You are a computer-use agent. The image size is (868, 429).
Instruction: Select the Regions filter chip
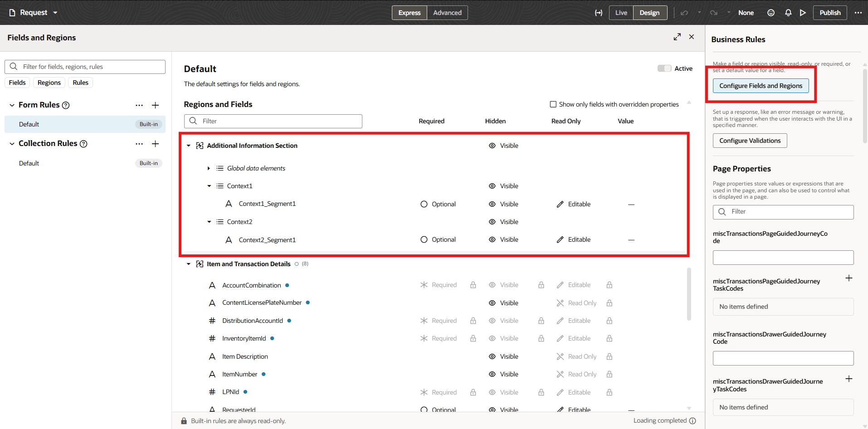pos(49,83)
